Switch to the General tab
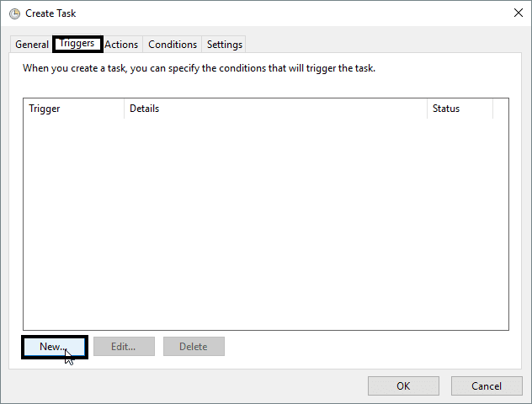Viewport: 532px width, 404px height. (32, 45)
